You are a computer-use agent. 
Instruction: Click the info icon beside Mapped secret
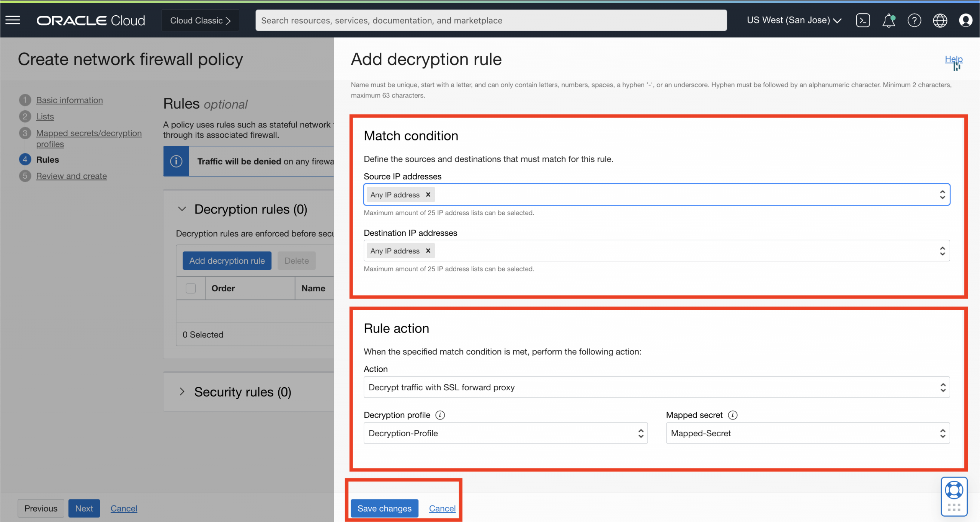click(x=733, y=415)
